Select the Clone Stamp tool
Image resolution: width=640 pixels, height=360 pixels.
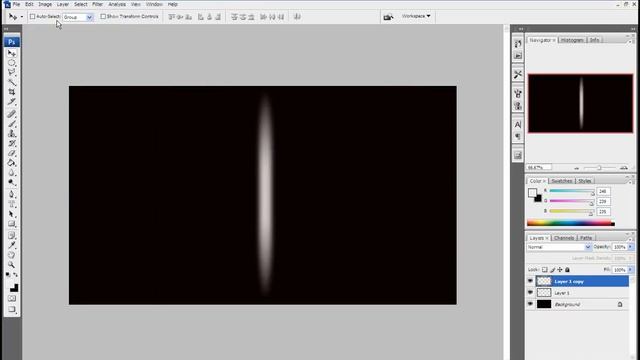(x=11, y=133)
